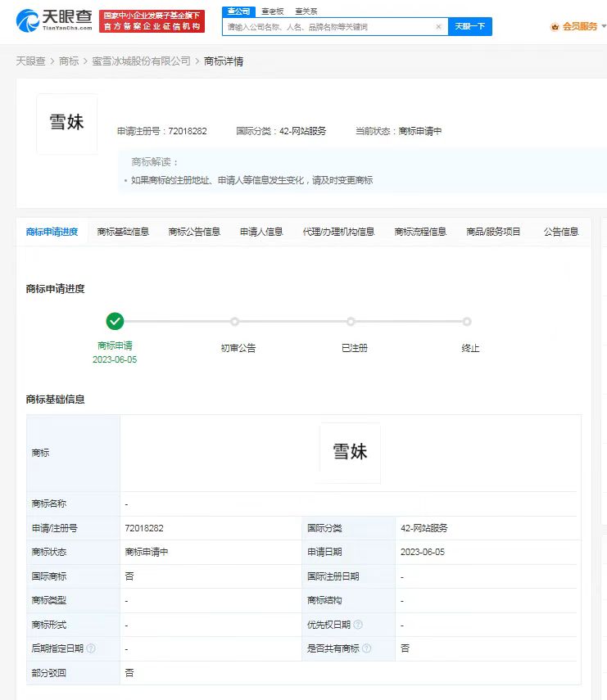The image size is (607, 700).
Task: Select the 查关系 search tab
Action: [x=306, y=11]
